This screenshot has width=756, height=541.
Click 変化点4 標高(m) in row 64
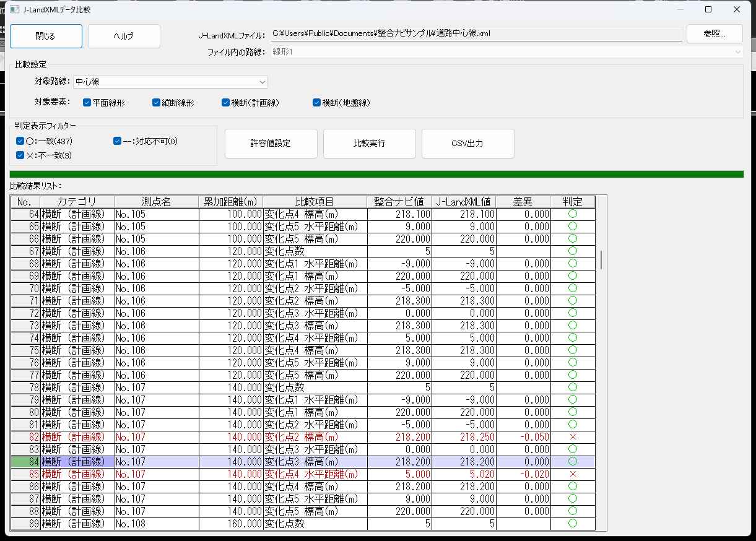tap(315, 214)
